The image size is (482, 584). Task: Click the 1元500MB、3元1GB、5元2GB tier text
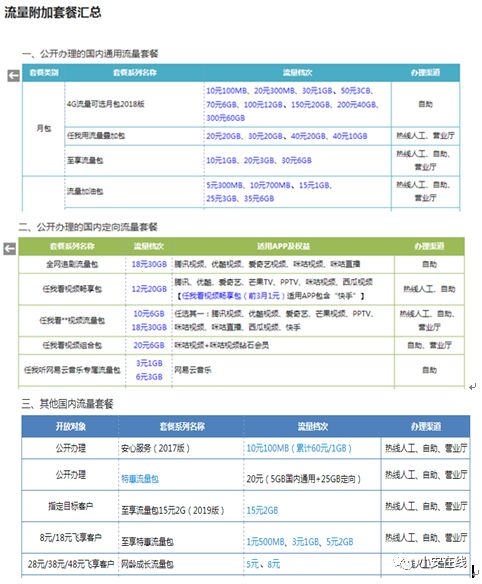click(300, 542)
